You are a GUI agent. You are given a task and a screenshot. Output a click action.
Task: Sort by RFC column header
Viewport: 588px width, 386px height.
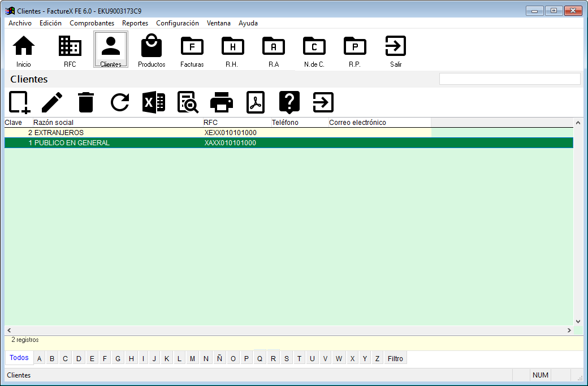237,123
